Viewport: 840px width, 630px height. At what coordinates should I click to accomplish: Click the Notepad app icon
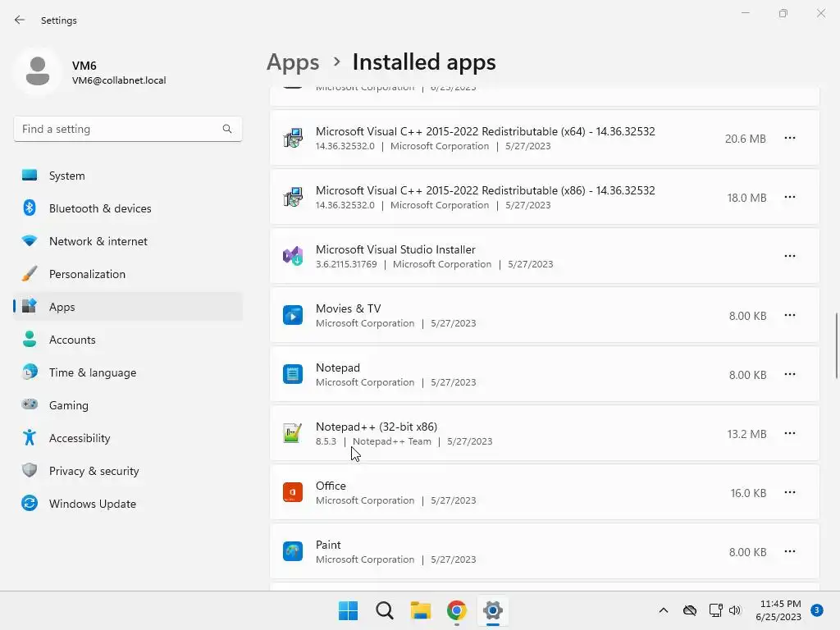293,374
